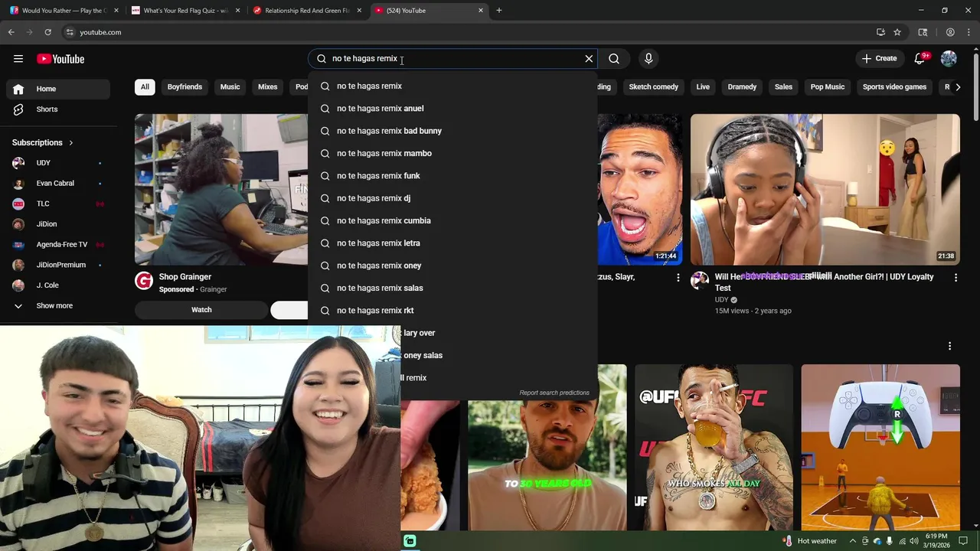
Task: Choose suggestion "no te hagas remix oney"
Action: [x=452, y=266]
